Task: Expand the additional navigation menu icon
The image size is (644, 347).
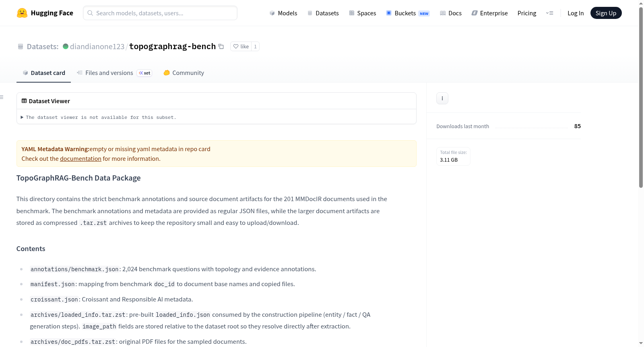Action: point(549,13)
